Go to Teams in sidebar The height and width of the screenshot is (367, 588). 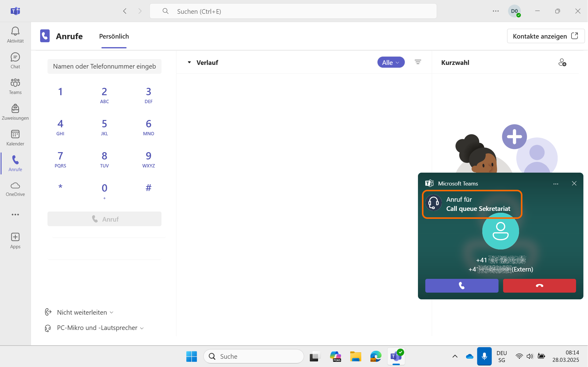click(x=15, y=86)
